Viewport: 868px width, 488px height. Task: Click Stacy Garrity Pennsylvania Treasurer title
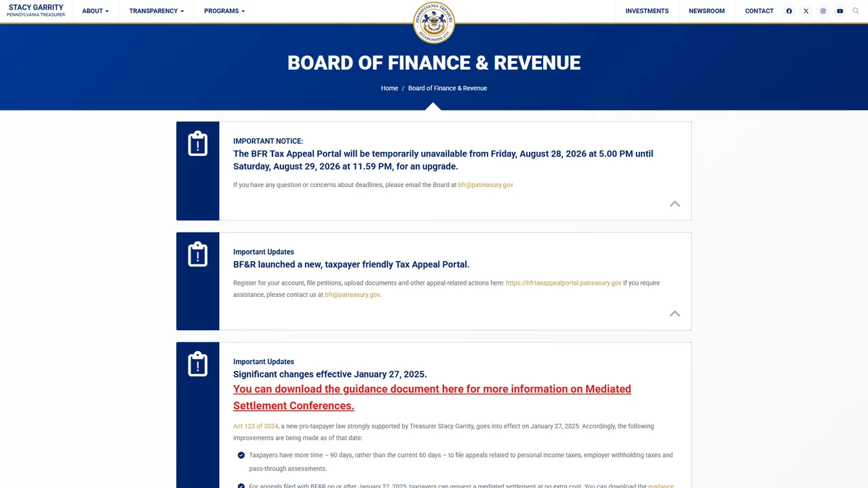[36, 11]
